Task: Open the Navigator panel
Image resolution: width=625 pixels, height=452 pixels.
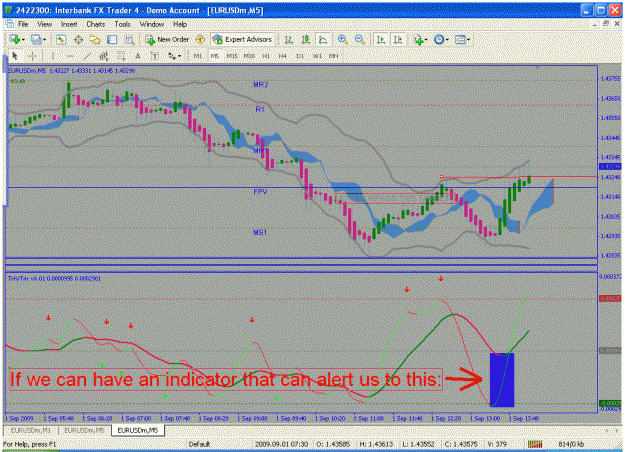Action: 95,39
